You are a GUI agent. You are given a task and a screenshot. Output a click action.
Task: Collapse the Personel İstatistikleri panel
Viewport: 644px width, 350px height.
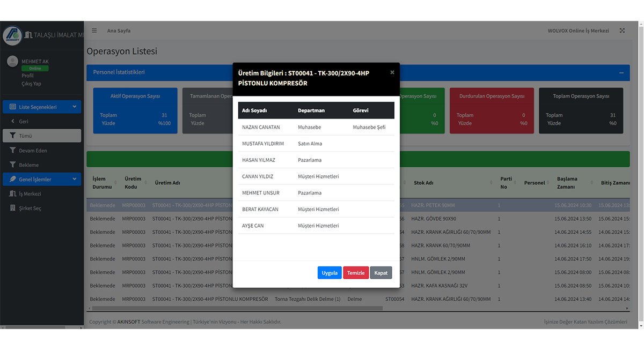pyautogui.click(x=621, y=72)
